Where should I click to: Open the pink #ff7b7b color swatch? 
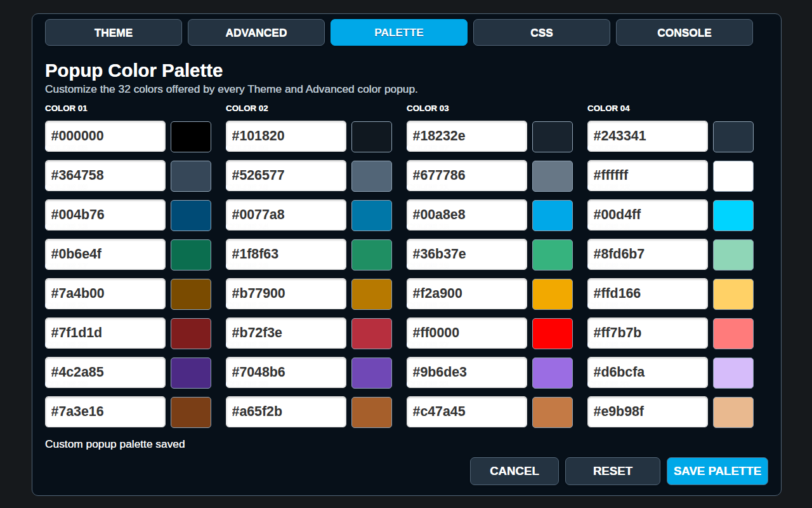(733, 333)
